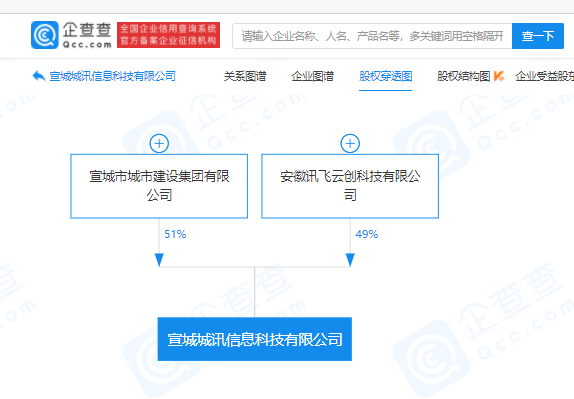Select the 安徽讯飞云创科技有限公司 shareholder node
Image resolution: width=574 pixels, height=399 pixels.
click(x=350, y=186)
